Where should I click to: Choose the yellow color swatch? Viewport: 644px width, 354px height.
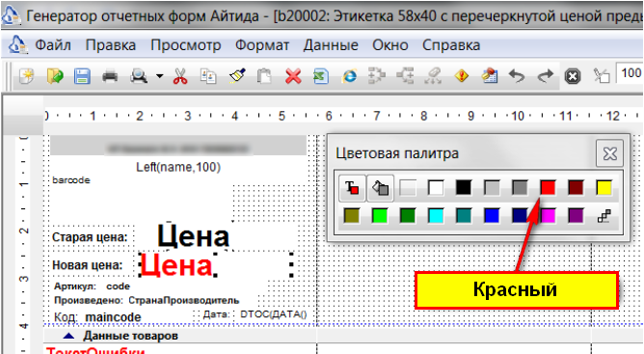coord(604,188)
